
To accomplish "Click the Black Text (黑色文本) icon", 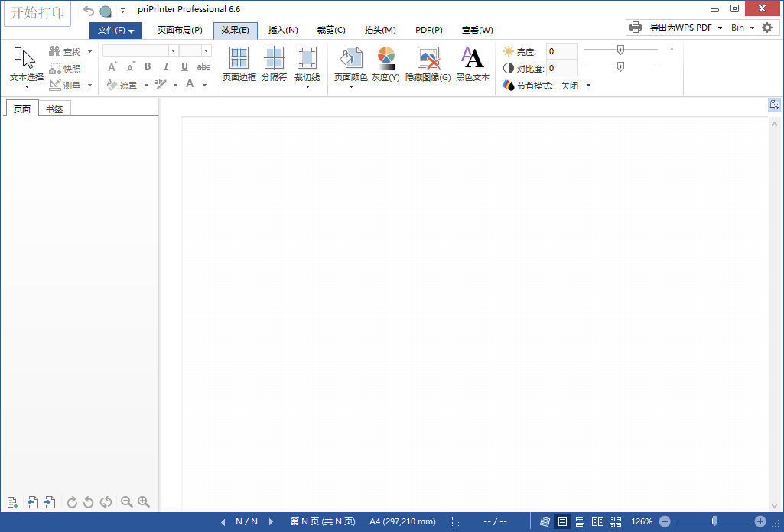I will click(472, 59).
